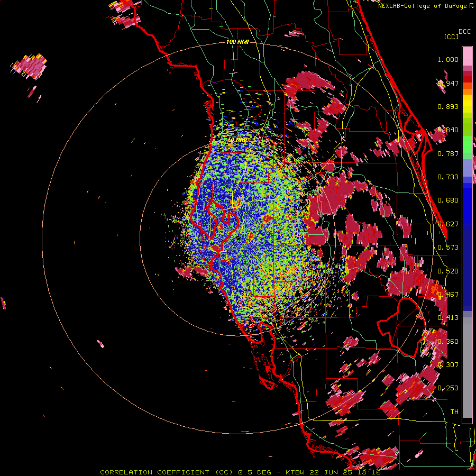Image resolution: width=476 pixels, height=476 pixels.
Task: Click the 22 JUN 25 date text
Action: (331, 472)
